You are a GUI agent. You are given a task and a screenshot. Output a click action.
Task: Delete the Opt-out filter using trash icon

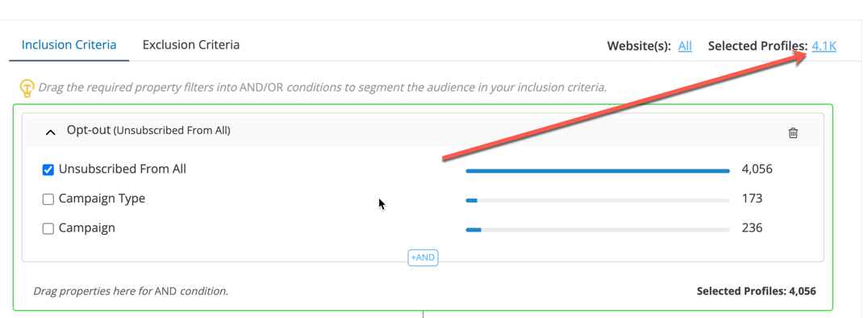pyautogui.click(x=793, y=132)
